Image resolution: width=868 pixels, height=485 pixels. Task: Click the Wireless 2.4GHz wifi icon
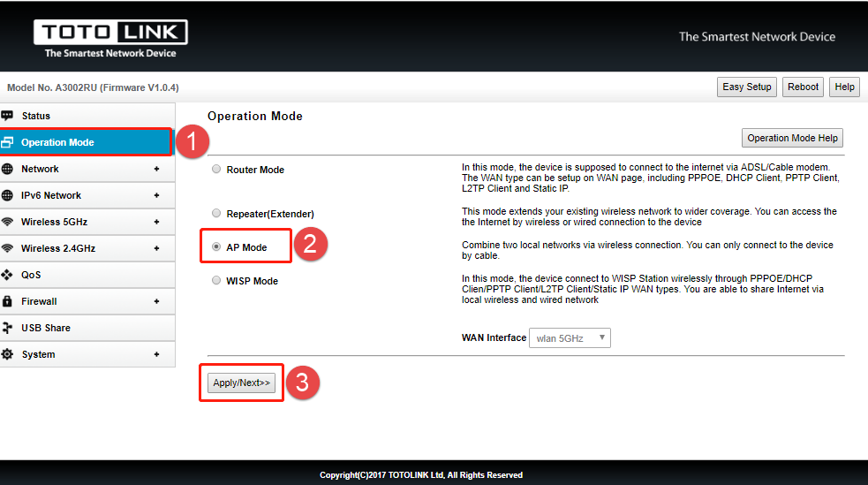pyautogui.click(x=7, y=248)
